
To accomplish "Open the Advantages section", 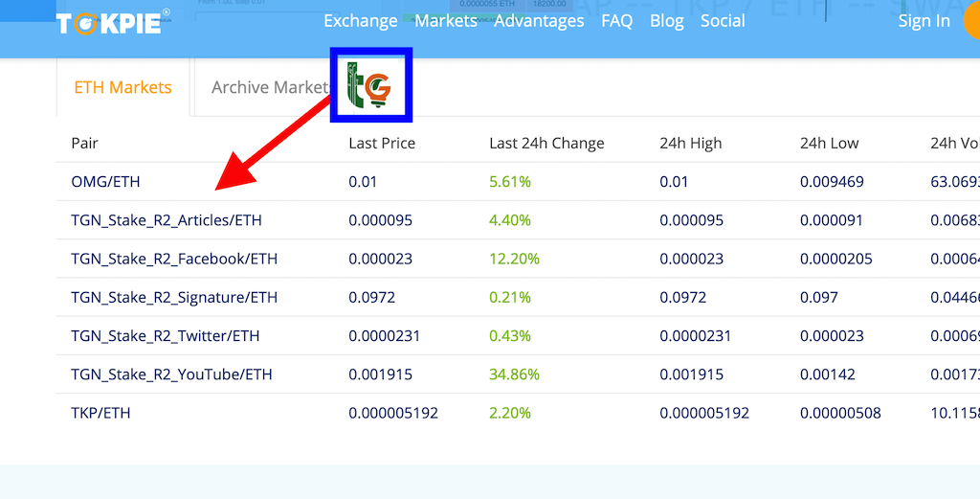I will [x=539, y=21].
